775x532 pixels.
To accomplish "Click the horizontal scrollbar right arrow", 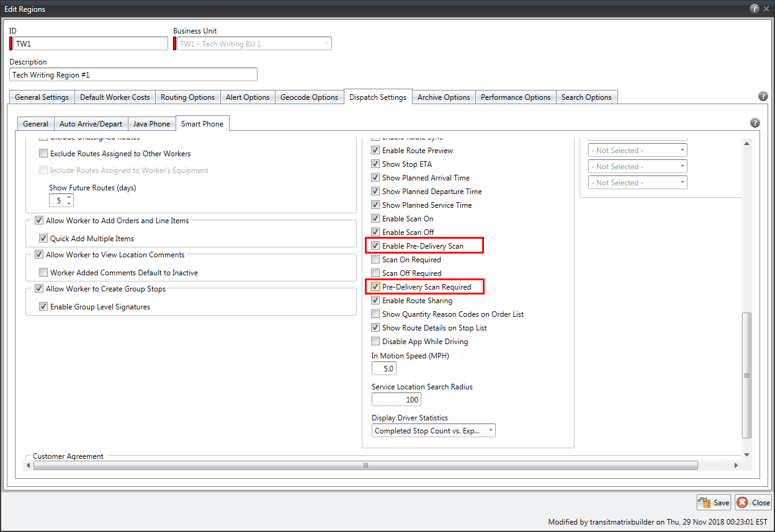I will (736, 465).
